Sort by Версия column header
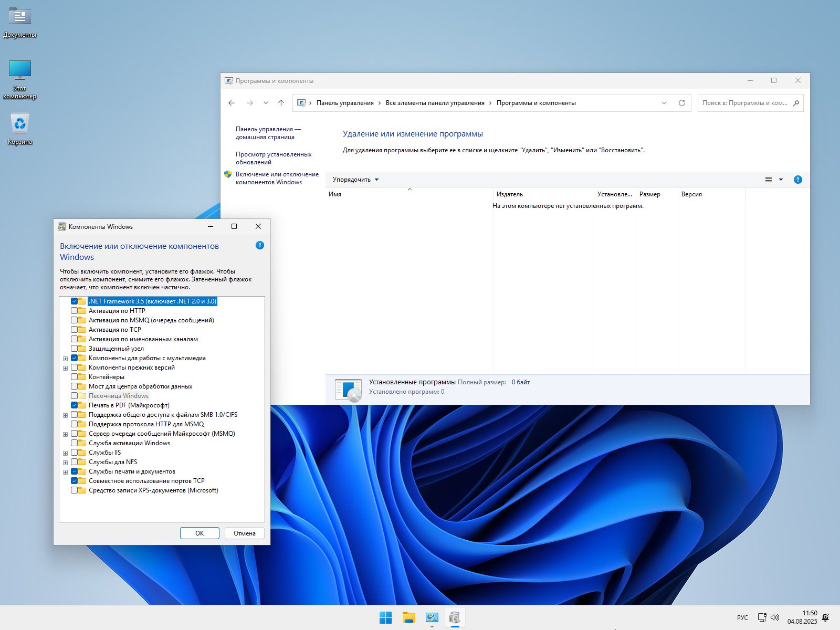This screenshot has height=630, width=840. coord(711,194)
